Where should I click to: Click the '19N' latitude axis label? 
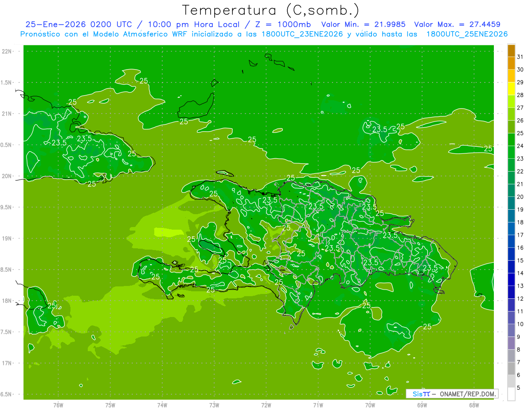[8, 239]
